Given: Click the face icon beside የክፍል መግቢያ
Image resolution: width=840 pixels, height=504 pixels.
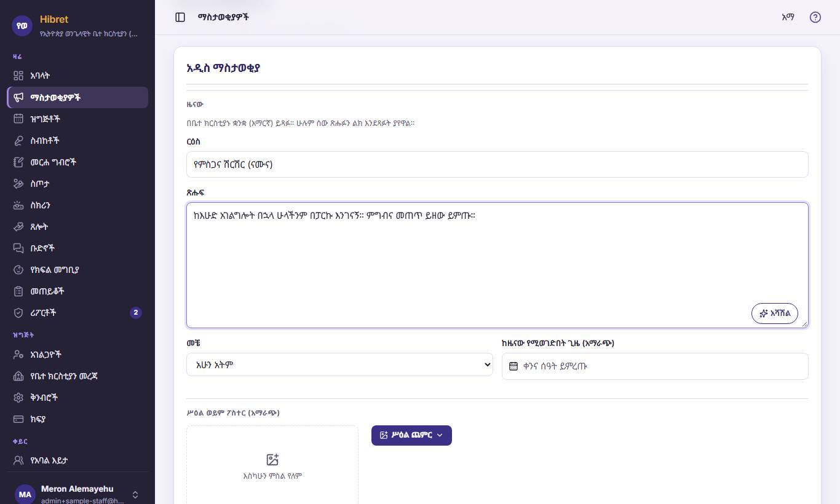Looking at the screenshot, I should 18,270.
